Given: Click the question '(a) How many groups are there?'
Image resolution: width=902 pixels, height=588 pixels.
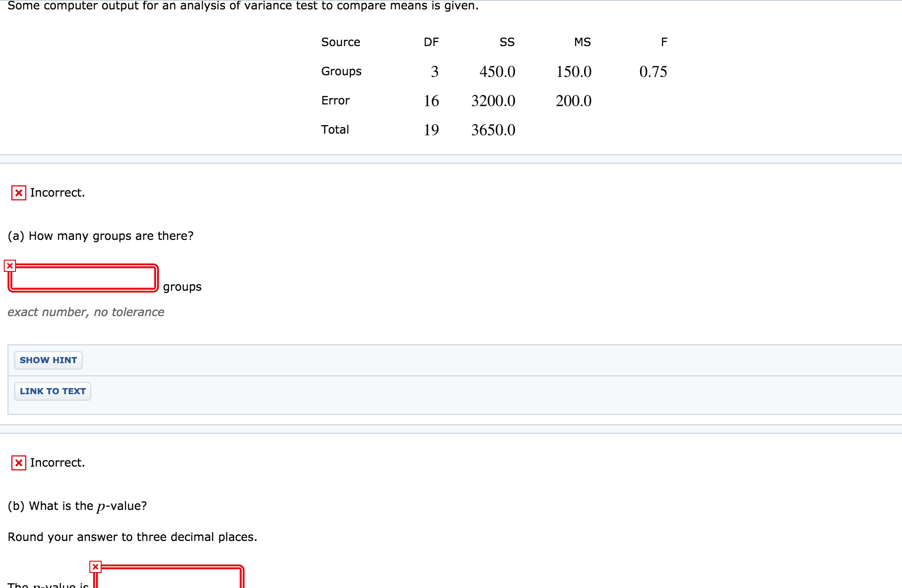Looking at the screenshot, I should (101, 236).
